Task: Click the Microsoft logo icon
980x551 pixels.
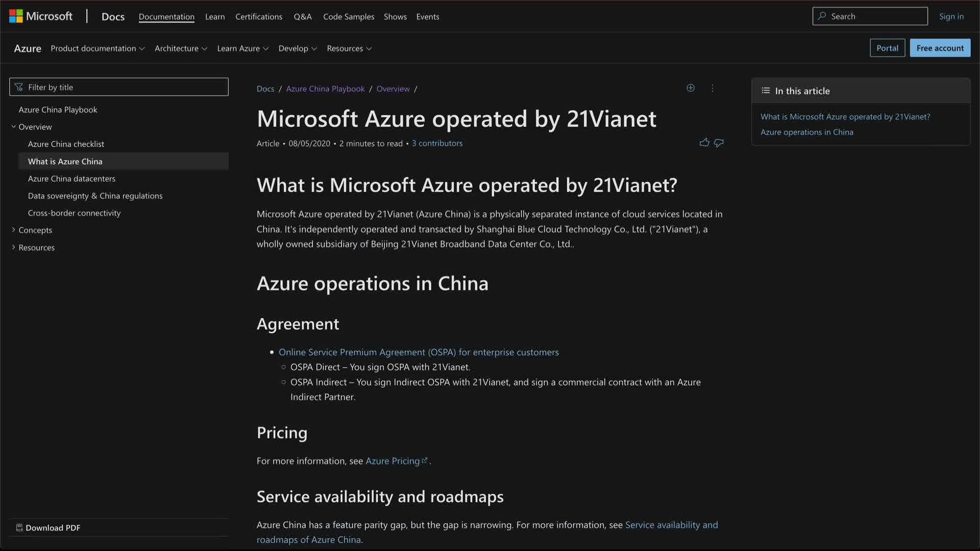Action: point(16,16)
